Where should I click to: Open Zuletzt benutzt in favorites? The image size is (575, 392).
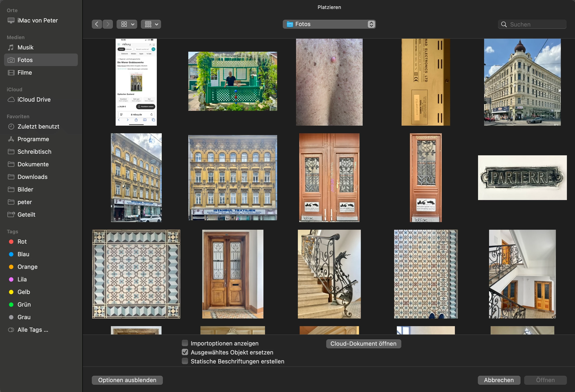click(x=38, y=127)
